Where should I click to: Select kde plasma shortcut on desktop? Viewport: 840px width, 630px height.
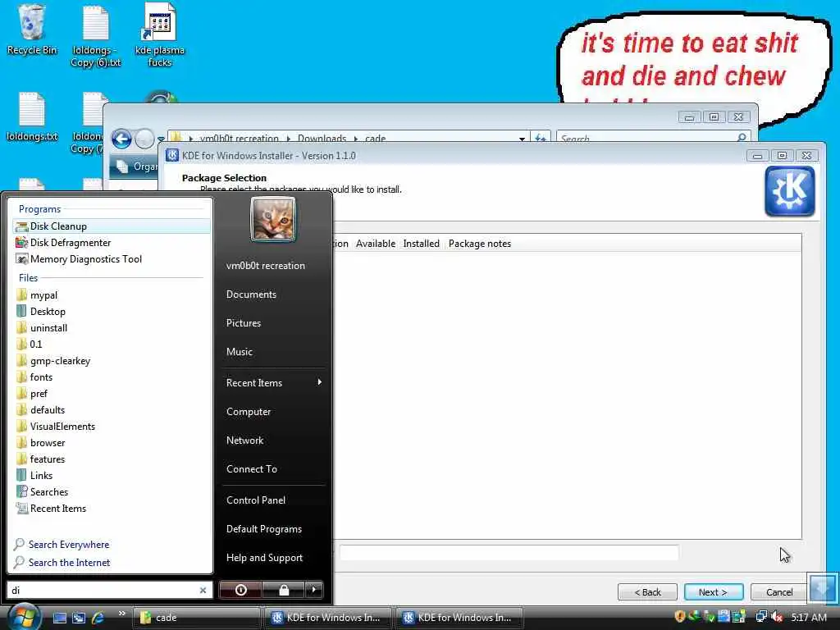[x=160, y=35]
